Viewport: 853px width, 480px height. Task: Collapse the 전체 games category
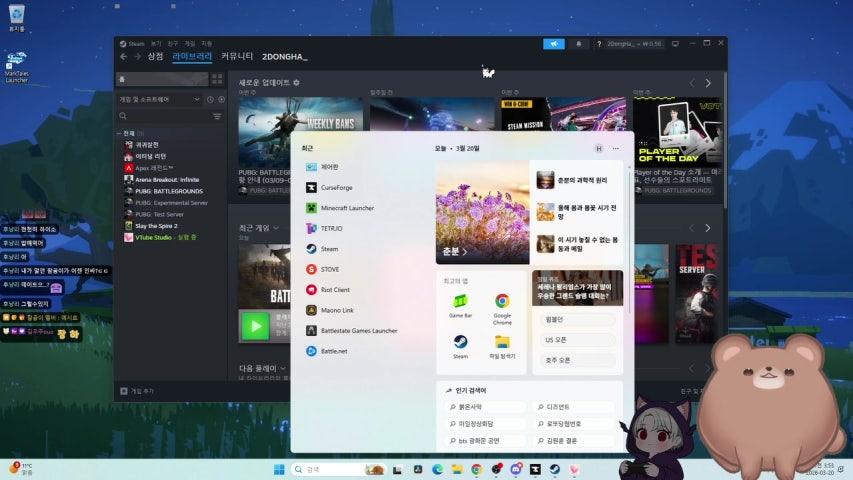click(x=119, y=133)
